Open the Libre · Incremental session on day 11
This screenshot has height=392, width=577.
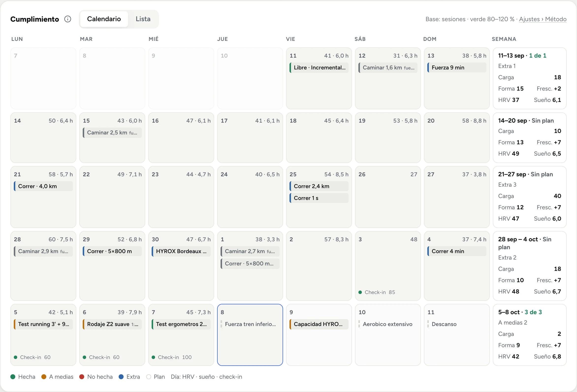coord(319,67)
